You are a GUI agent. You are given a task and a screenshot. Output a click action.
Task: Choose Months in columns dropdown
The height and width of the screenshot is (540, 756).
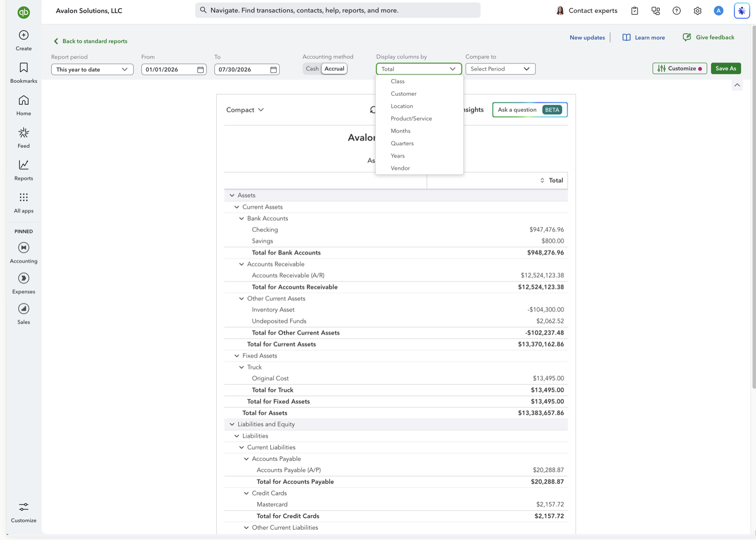(419, 131)
